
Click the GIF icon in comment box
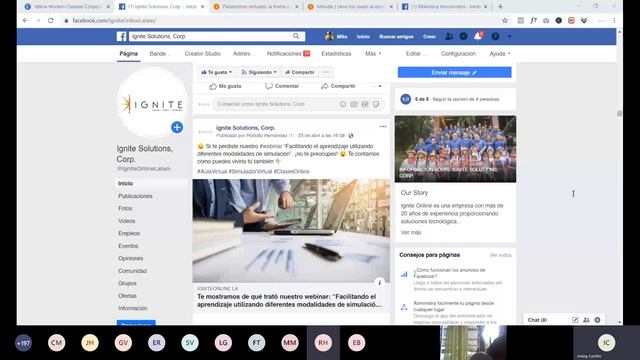(365, 104)
